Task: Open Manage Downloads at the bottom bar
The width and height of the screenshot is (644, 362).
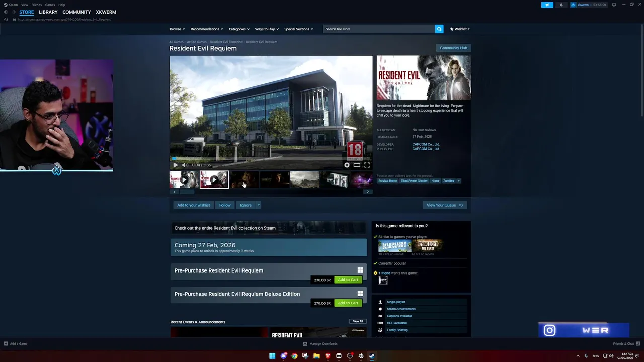Action: 320,344
